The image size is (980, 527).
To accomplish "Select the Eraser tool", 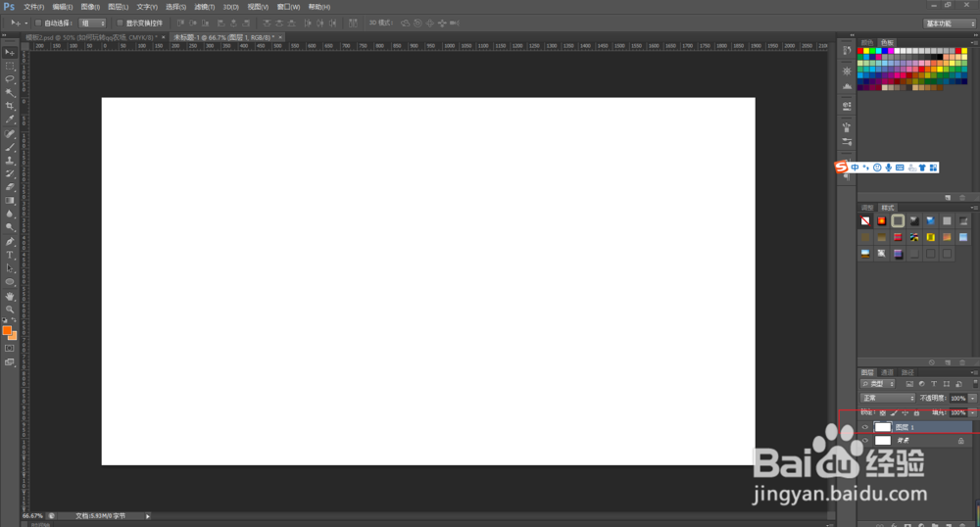I will tap(10, 187).
